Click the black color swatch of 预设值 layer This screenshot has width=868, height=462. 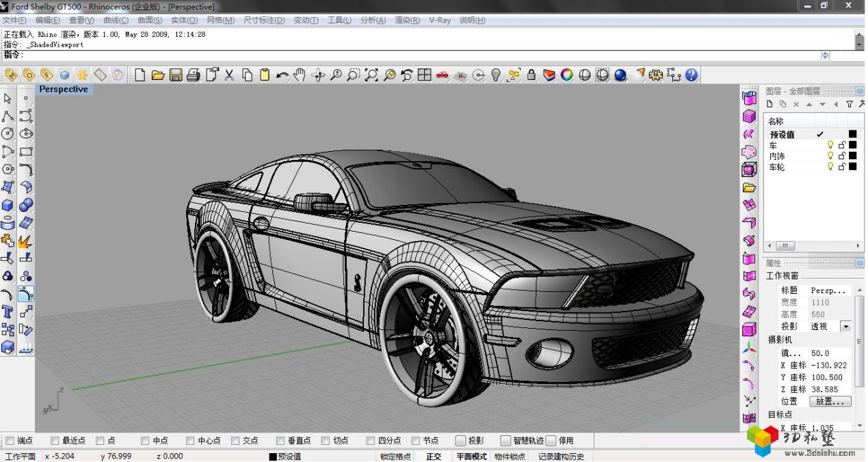[x=853, y=135]
